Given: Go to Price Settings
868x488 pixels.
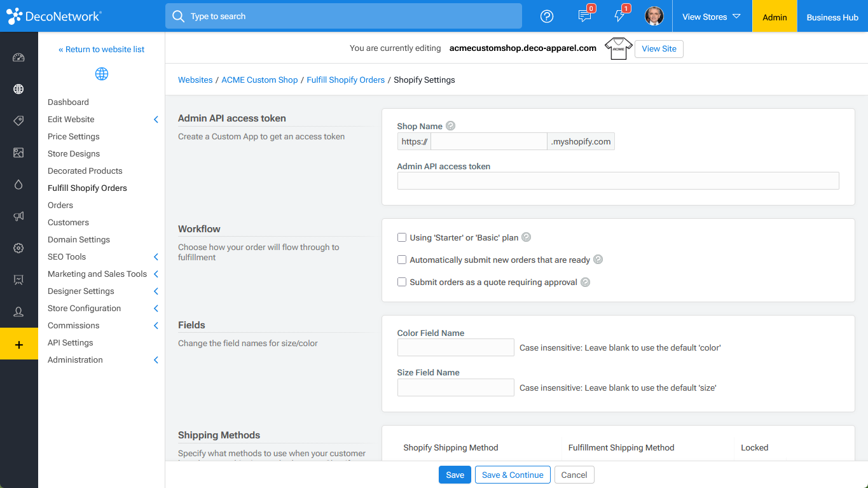Looking at the screenshot, I should click(74, 136).
